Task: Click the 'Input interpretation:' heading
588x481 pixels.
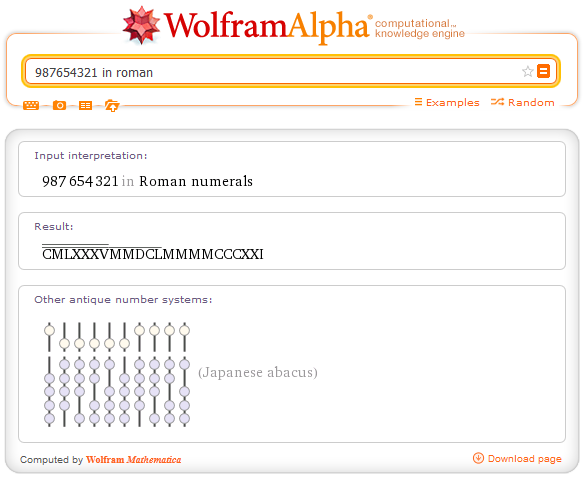Action: 91,156
